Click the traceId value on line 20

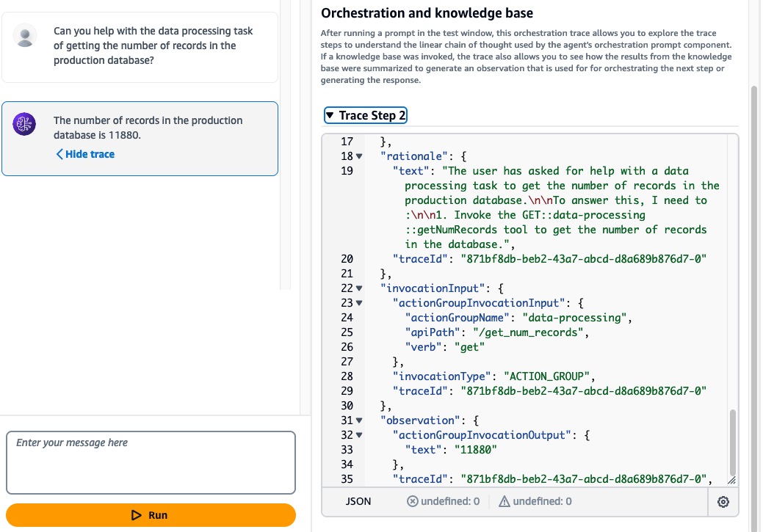(583, 259)
